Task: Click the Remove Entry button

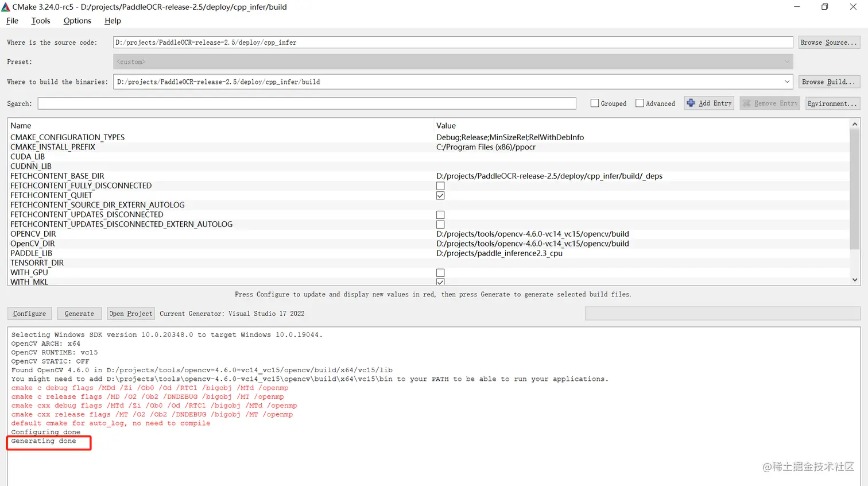Action: 770,103
